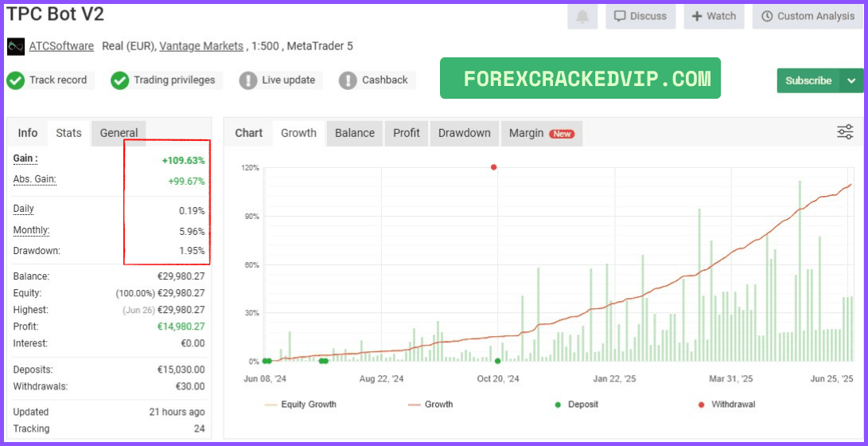Select the Balance chart tab
This screenshot has width=868, height=446.
(355, 133)
